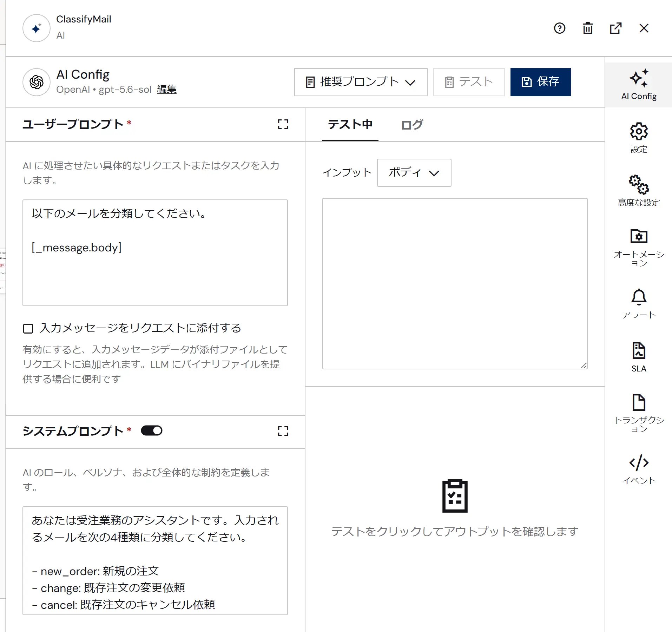Viewport: 672px width, 632px height.
Task: Check 入力メッセージをリクエストに添付する checkbox
Action: click(x=28, y=329)
